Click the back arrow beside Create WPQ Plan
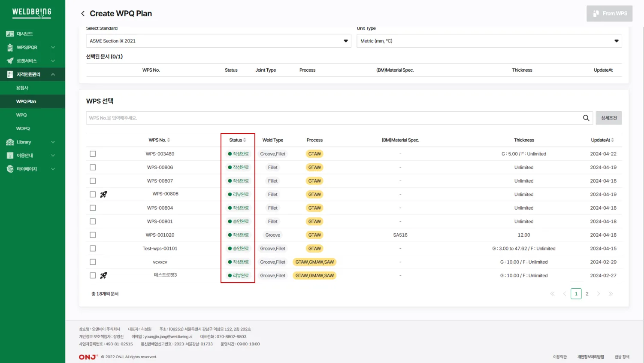This screenshot has height=363, width=644. point(83,14)
